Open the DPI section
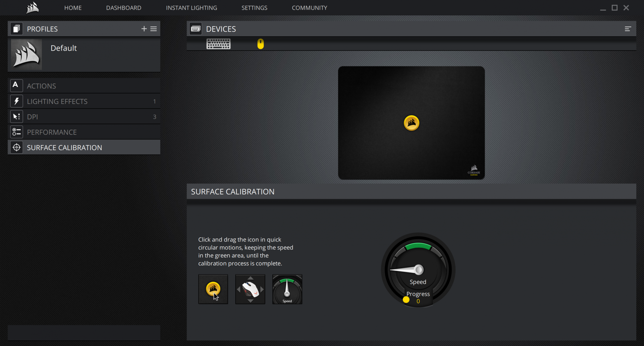Viewport: 644px width, 346px height. tap(84, 117)
